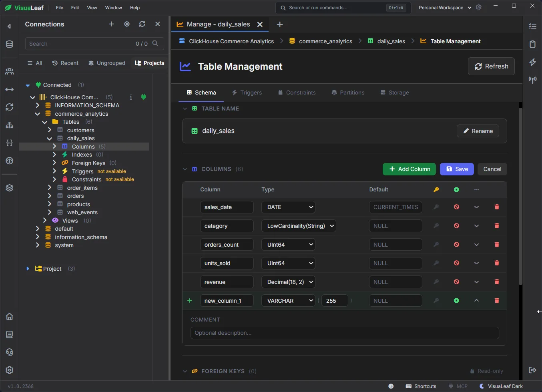Click the broadcast antenna icon in right sidebar
Image resolution: width=542 pixels, height=392 pixels.
point(532,80)
